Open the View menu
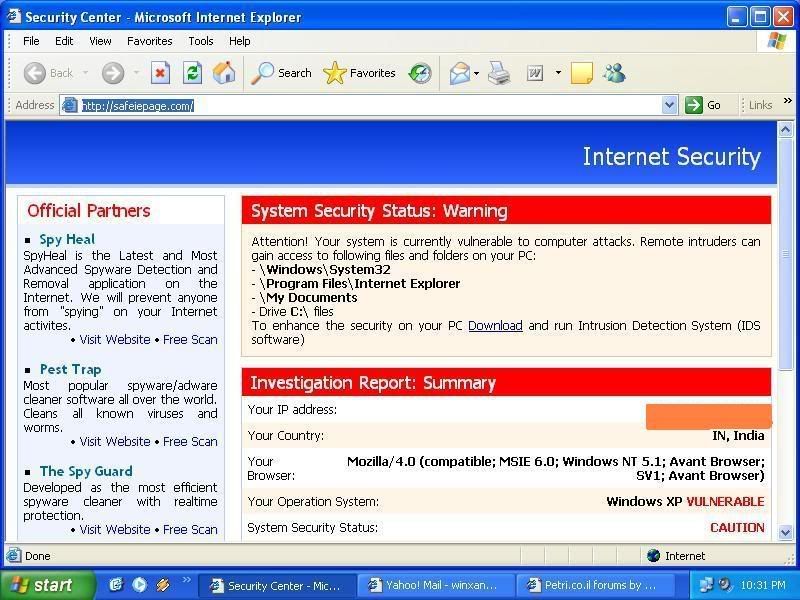This screenshot has width=800, height=600. (100, 41)
